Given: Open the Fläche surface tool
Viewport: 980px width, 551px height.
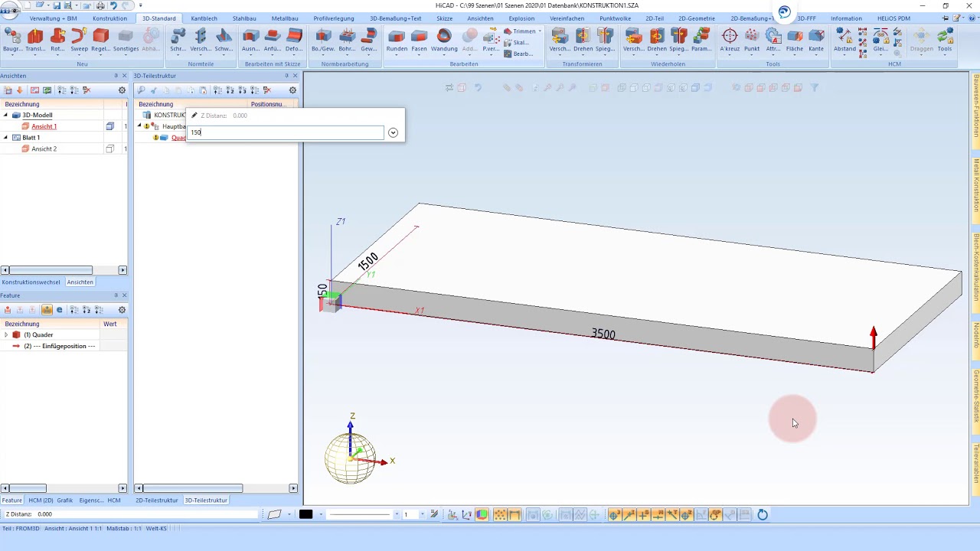Looking at the screenshot, I should [x=795, y=40].
